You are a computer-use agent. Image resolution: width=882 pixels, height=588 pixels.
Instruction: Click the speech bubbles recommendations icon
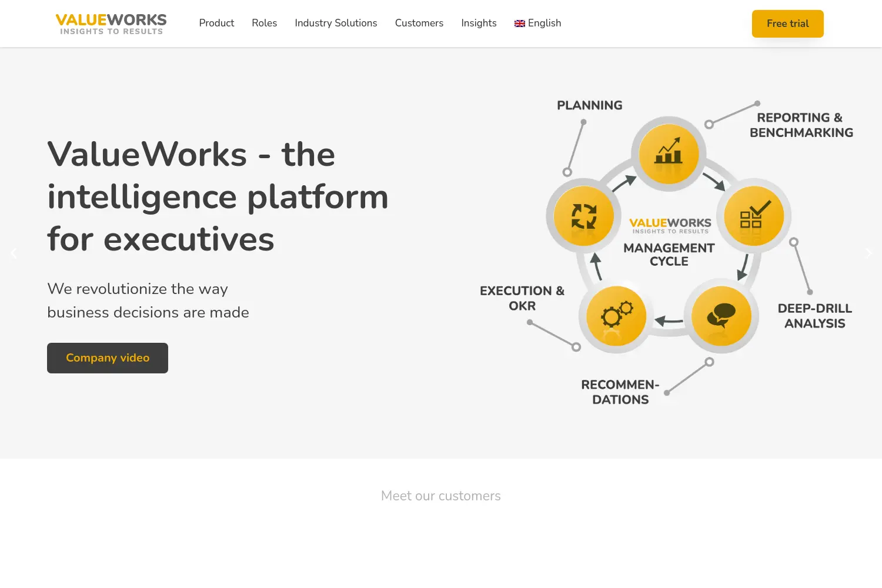click(721, 316)
